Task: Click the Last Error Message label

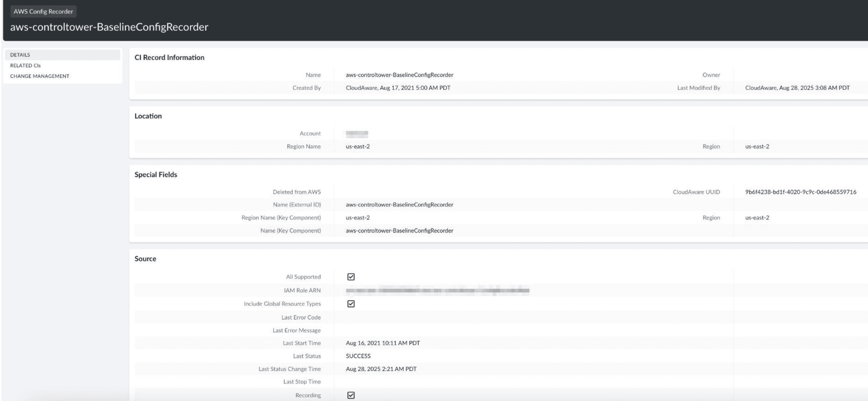Action: pyautogui.click(x=296, y=331)
